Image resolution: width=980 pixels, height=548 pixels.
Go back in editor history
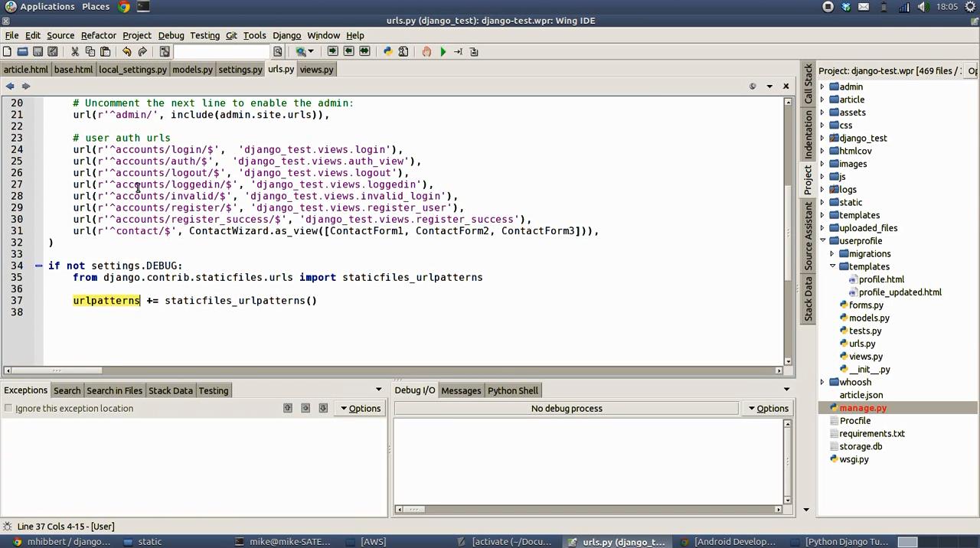[10, 86]
